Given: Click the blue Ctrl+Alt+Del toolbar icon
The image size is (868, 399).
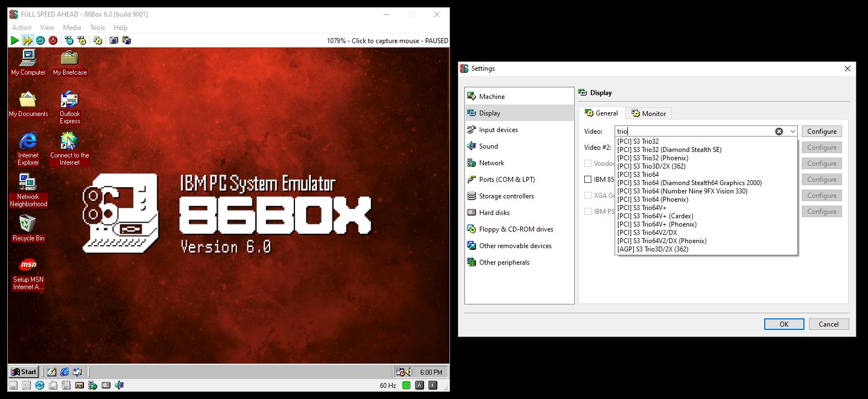Looking at the screenshot, I should click(x=69, y=40).
